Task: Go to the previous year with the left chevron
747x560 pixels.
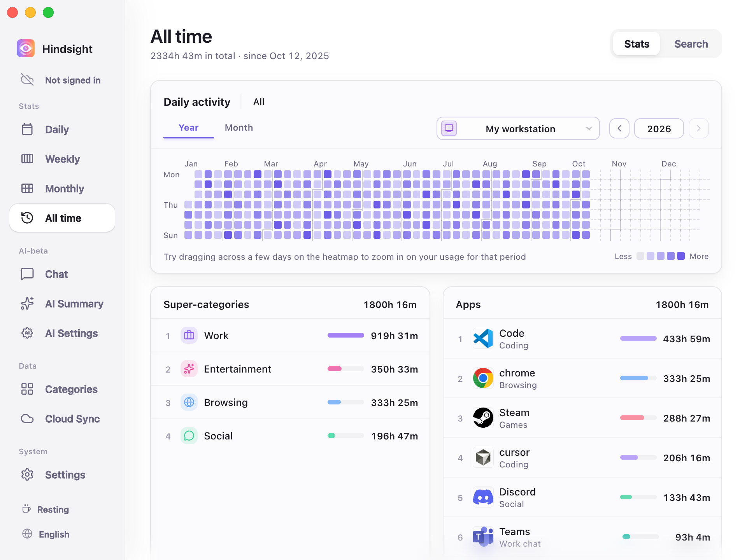Action: click(619, 128)
